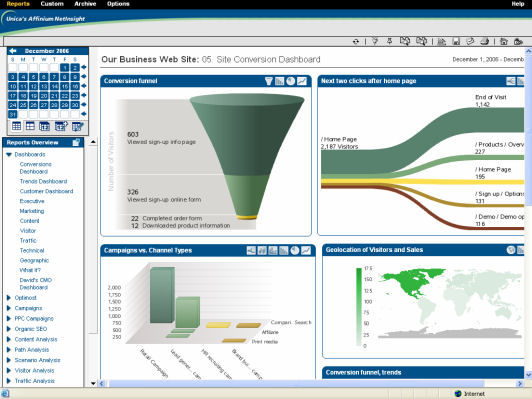Viewport: 532px width, 399px height.
Task: Expand the Path Analysis tree node
Action: click(x=9, y=350)
